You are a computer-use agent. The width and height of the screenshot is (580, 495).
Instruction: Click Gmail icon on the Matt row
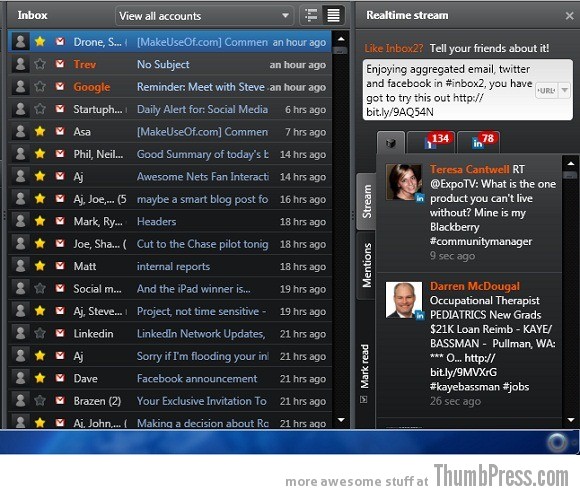(60, 266)
